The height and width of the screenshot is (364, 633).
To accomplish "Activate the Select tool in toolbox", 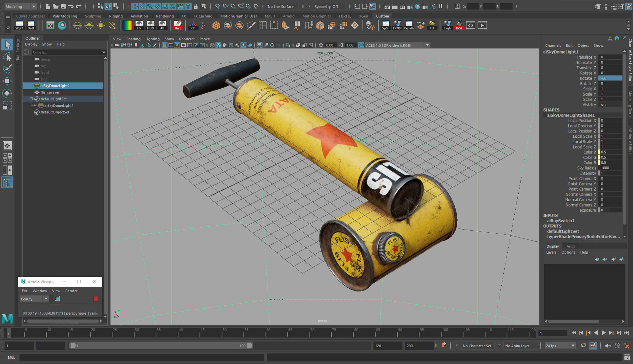I will tap(7, 44).
